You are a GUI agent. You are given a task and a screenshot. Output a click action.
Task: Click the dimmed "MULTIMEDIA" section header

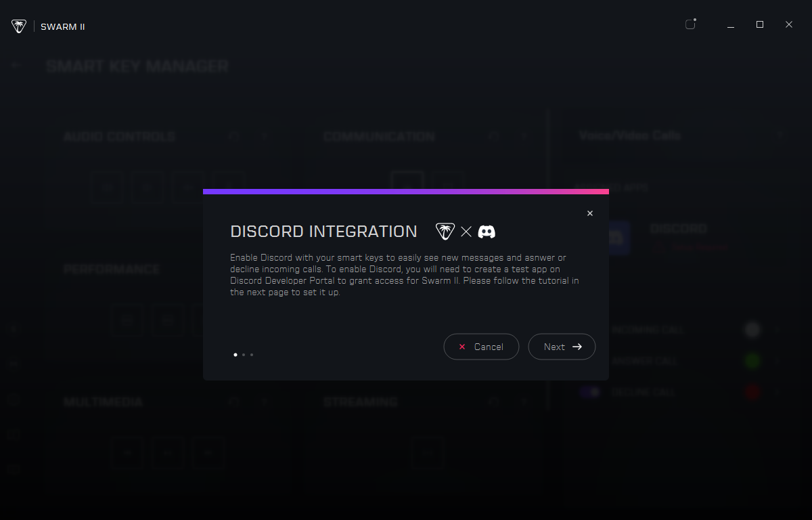click(104, 402)
